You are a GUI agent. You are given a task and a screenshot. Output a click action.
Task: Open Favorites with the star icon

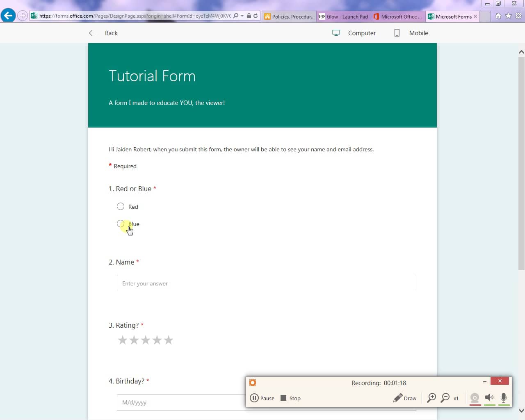tap(509, 16)
